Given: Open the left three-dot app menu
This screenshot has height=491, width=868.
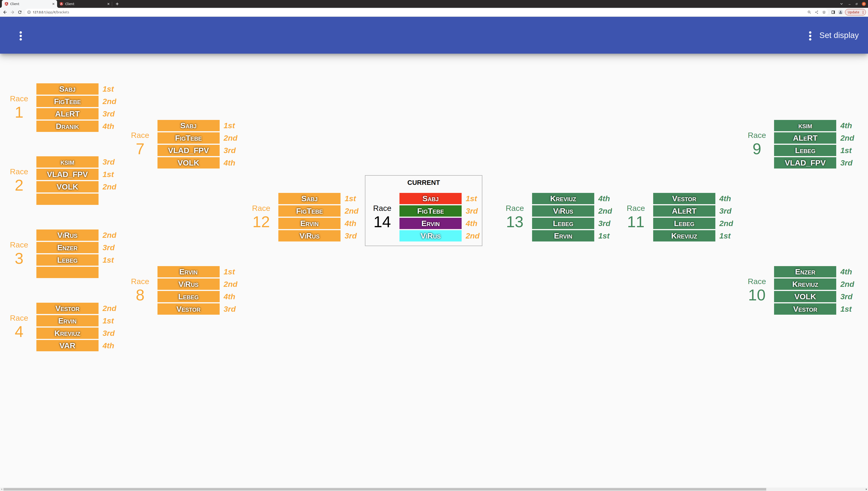Looking at the screenshot, I should pos(20,36).
